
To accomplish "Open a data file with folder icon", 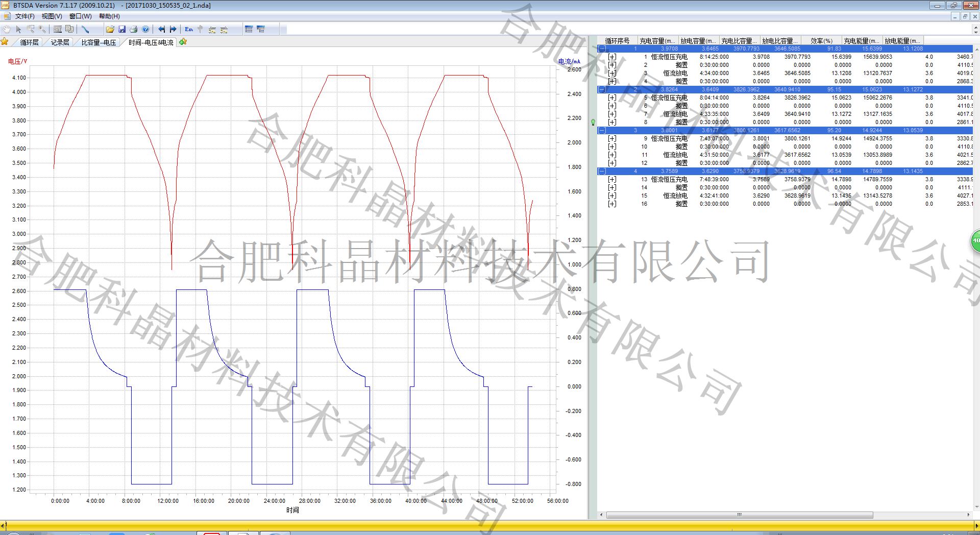I will click(x=110, y=30).
